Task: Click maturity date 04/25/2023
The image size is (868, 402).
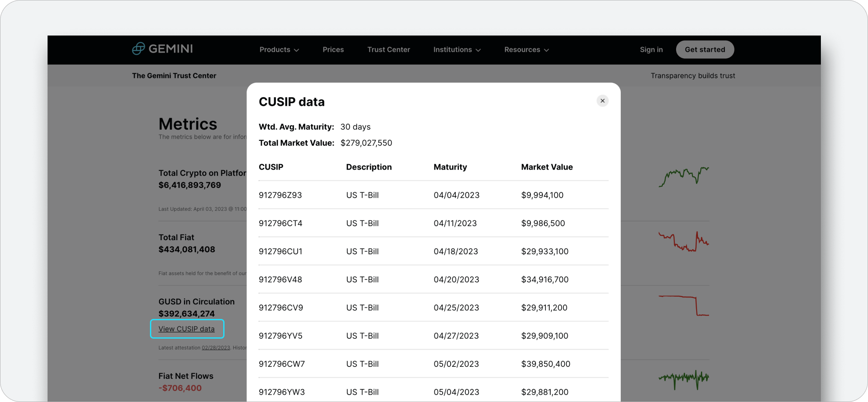Action: [456, 308]
